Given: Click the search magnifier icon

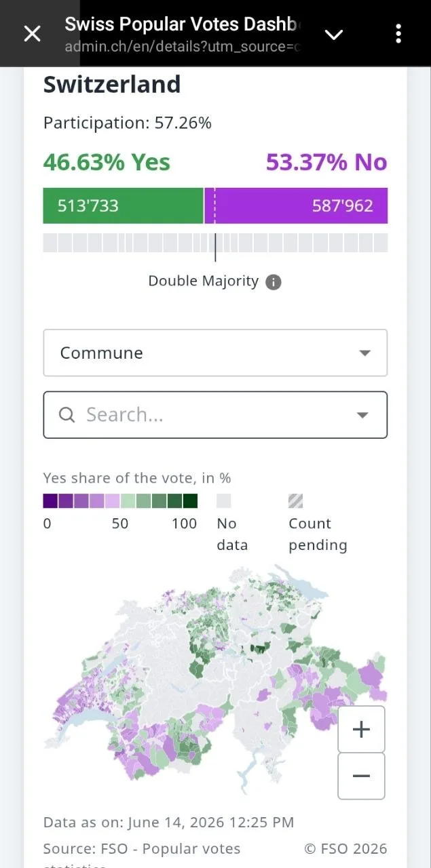Looking at the screenshot, I should coord(67,414).
